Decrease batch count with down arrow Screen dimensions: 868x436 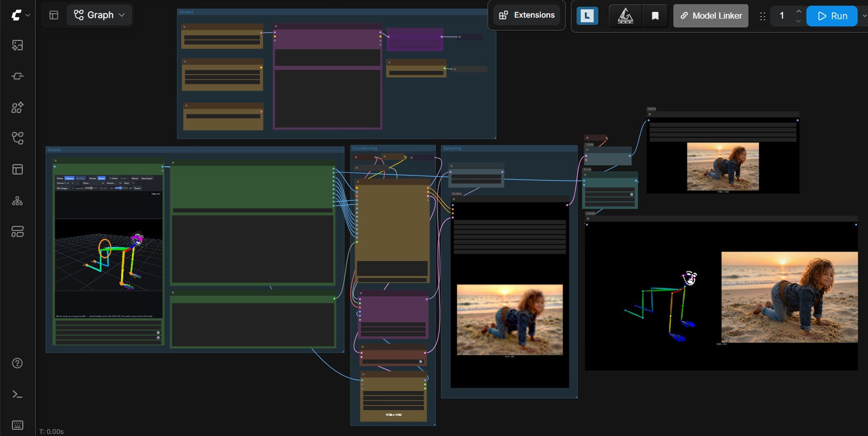click(799, 21)
